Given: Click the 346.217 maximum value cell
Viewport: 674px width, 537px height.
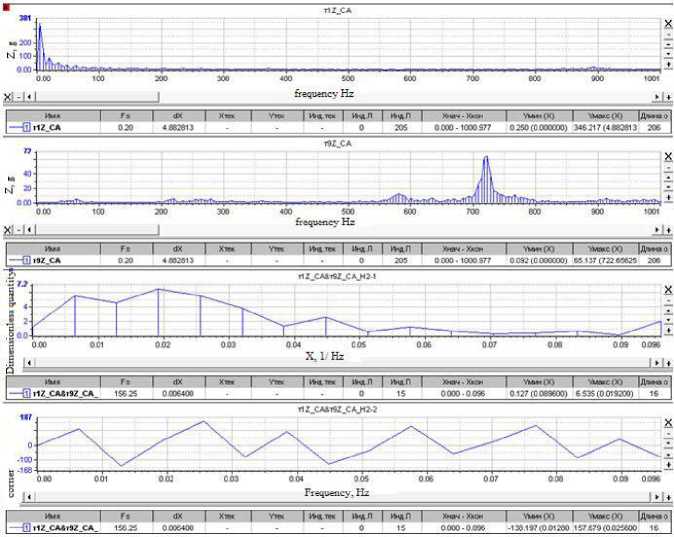Looking at the screenshot, I should click(605, 128).
